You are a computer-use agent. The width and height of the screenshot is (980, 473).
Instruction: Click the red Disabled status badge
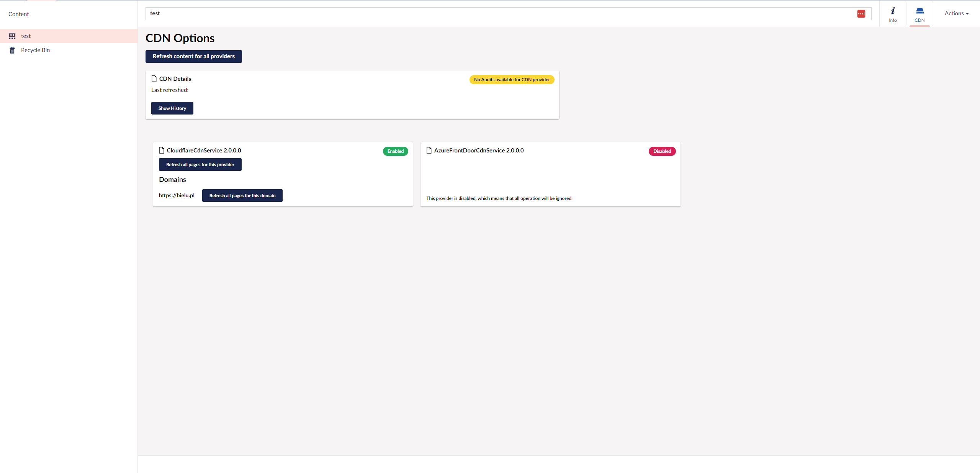click(x=662, y=151)
